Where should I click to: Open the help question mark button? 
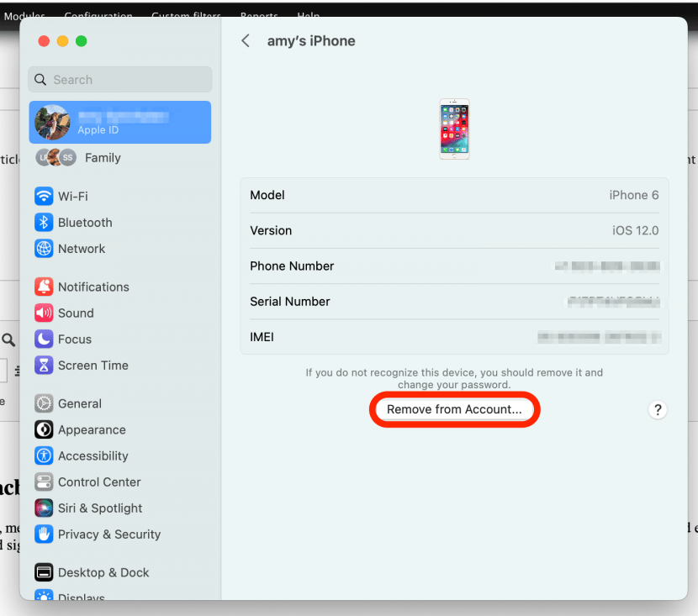[x=658, y=410]
